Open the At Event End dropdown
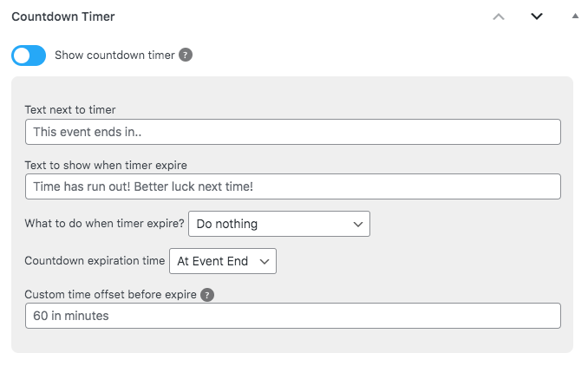 (x=223, y=261)
